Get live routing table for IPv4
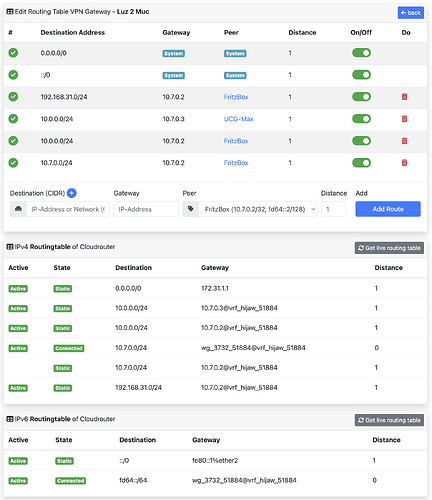The width and height of the screenshot is (432, 500). [389, 248]
